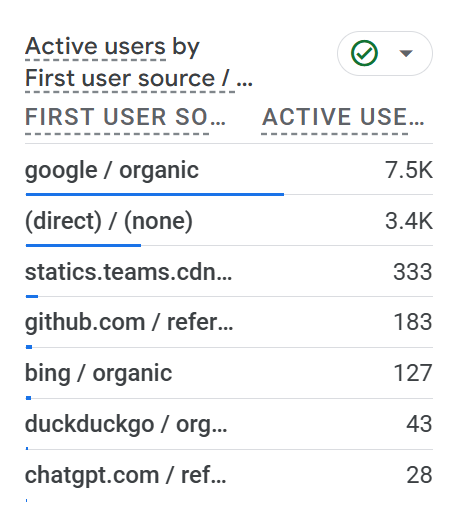Open the card status dropdown arrow
This screenshot has height=528, width=463.
tap(406, 53)
